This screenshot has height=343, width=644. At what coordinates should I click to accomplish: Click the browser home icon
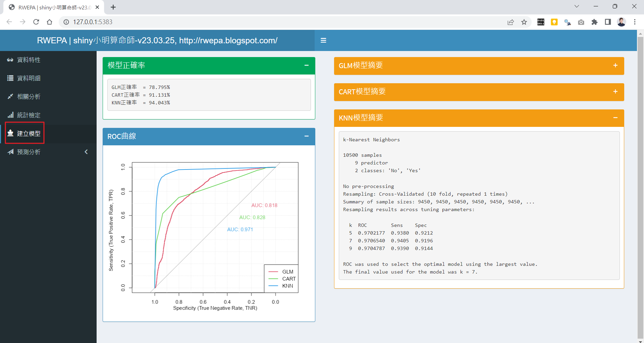[x=50, y=22]
